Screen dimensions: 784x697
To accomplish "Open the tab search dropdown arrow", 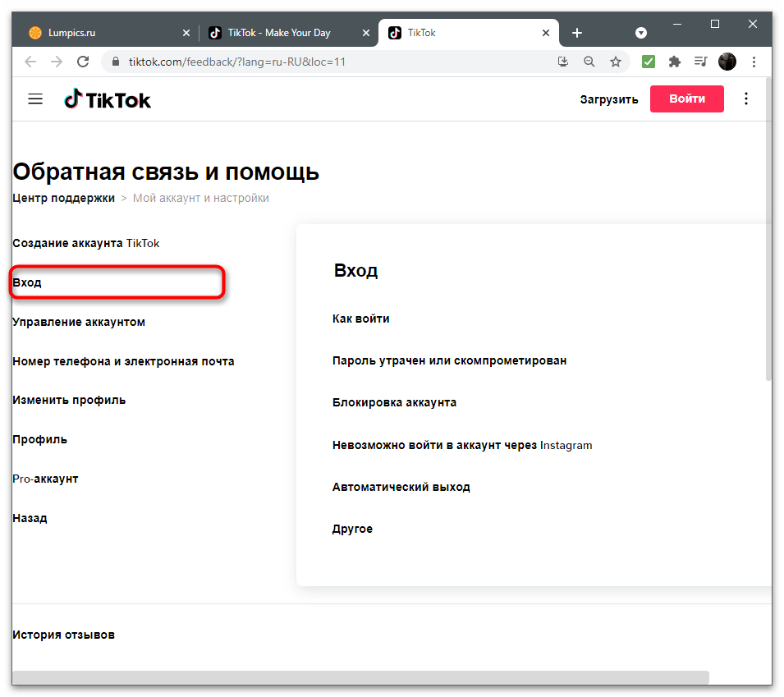I will [641, 33].
